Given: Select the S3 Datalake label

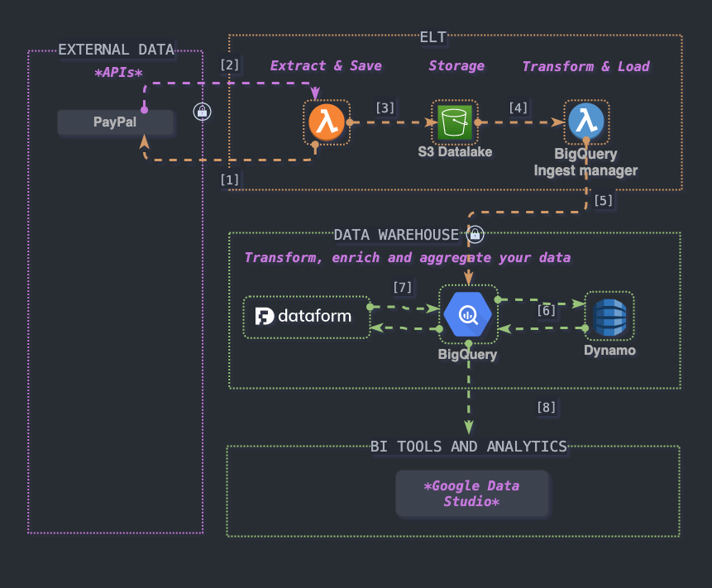Looking at the screenshot, I should click(455, 151).
